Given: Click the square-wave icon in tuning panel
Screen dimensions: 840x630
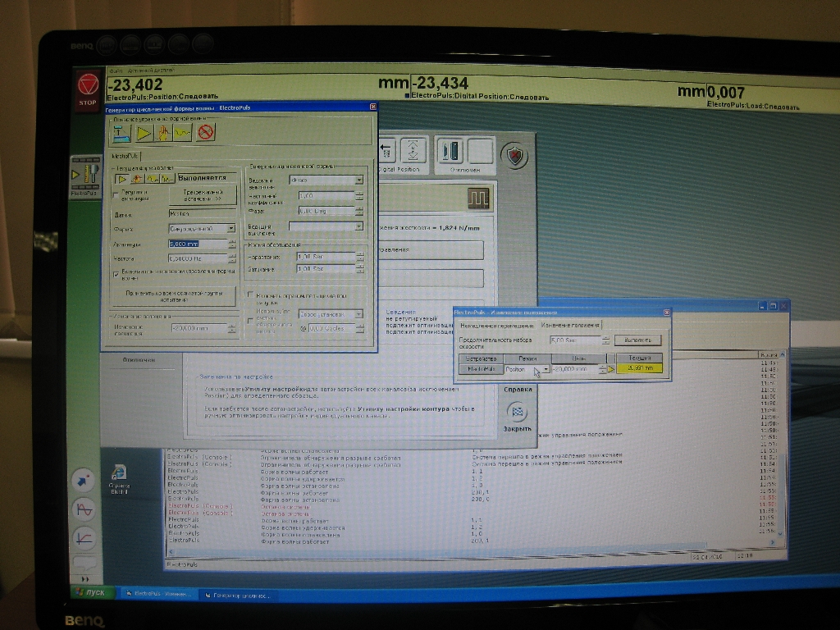Looking at the screenshot, I should [x=478, y=199].
